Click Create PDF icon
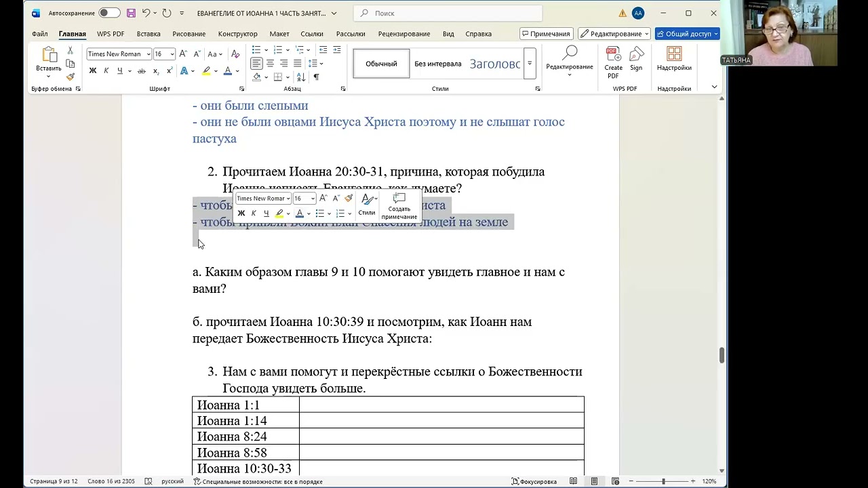The height and width of the screenshot is (488, 868). 613,63
